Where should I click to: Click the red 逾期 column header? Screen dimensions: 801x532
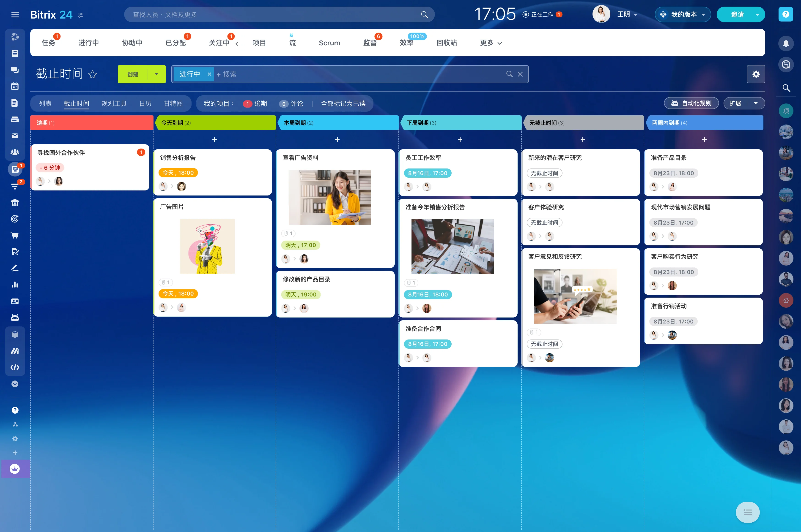coord(92,123)
